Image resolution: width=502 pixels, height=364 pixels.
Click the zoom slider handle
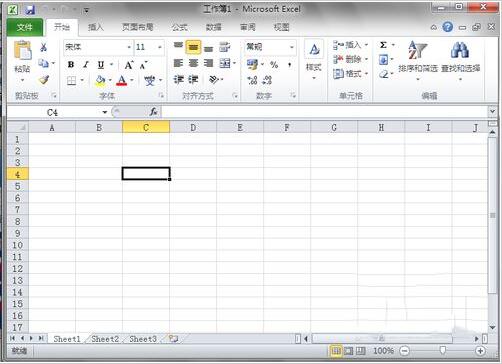[x=442, y=350]
